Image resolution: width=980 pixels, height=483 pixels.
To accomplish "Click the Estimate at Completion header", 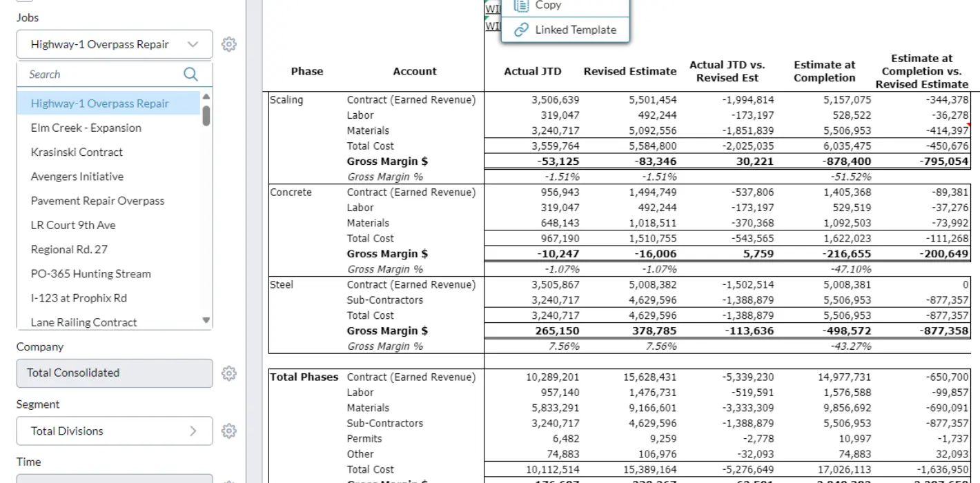I will coord(825,71).
